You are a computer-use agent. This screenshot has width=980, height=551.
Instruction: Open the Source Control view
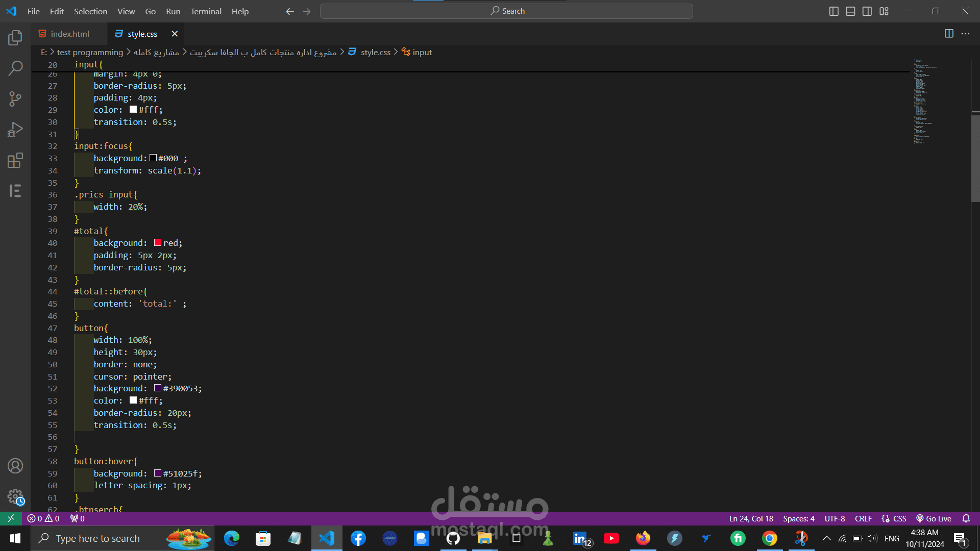tap(15, 98)
